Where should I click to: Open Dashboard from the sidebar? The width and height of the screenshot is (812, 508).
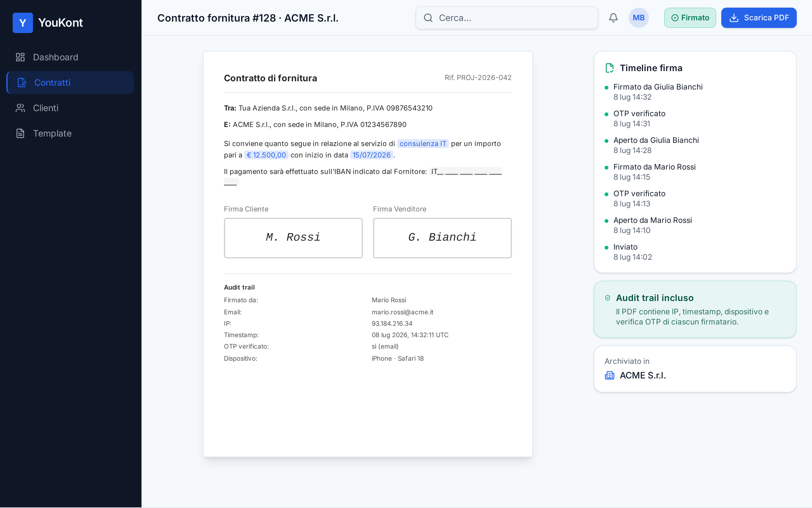[70, 57]
